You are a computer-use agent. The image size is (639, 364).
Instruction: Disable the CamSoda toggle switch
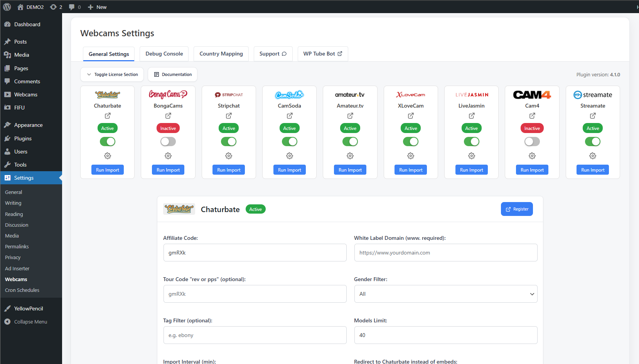(x=290, y=142)
